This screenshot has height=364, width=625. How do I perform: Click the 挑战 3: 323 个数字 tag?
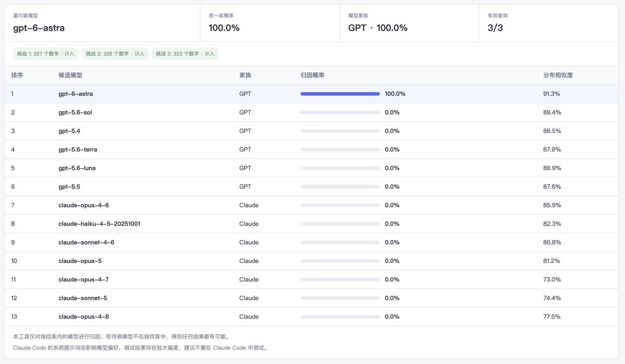click(x=185, y=54)
